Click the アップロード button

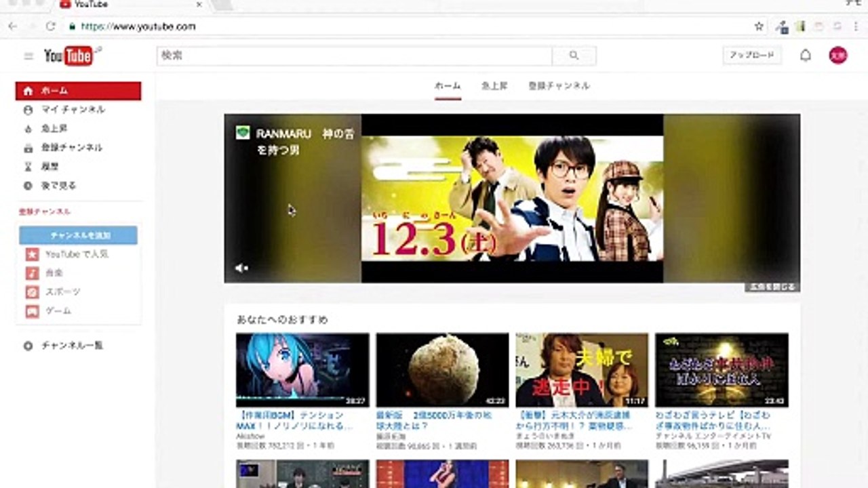point(752,56)
